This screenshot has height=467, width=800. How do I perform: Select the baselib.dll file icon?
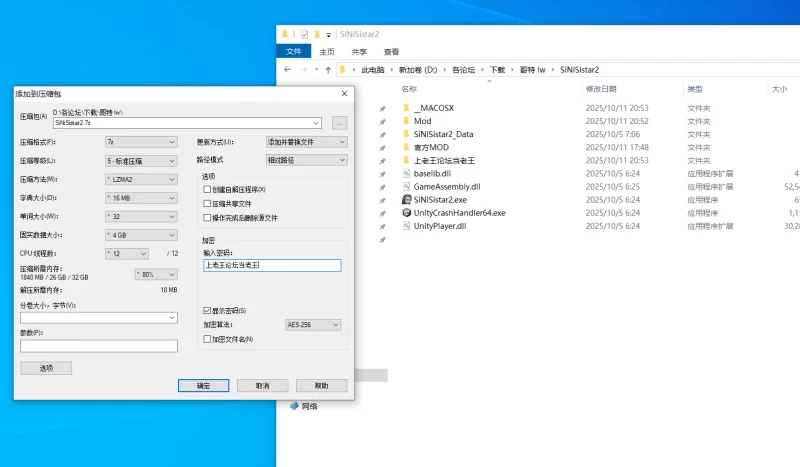406,174
